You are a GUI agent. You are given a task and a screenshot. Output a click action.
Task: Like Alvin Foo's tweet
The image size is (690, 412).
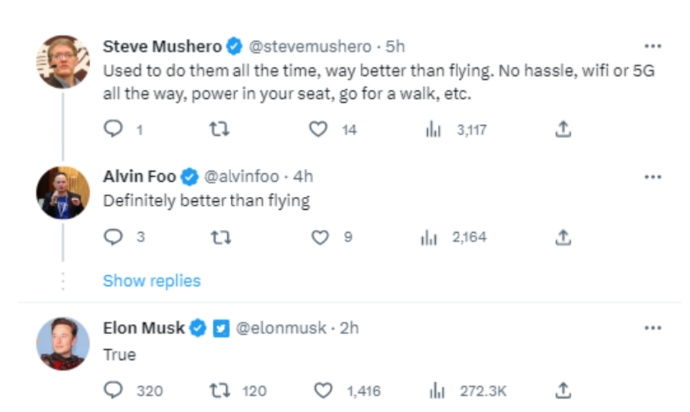point(319,237)
